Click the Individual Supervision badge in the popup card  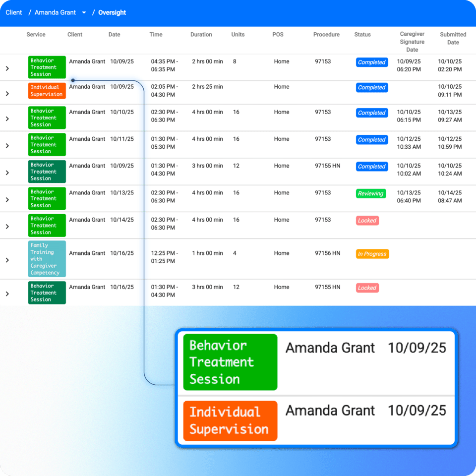(230, 420)
